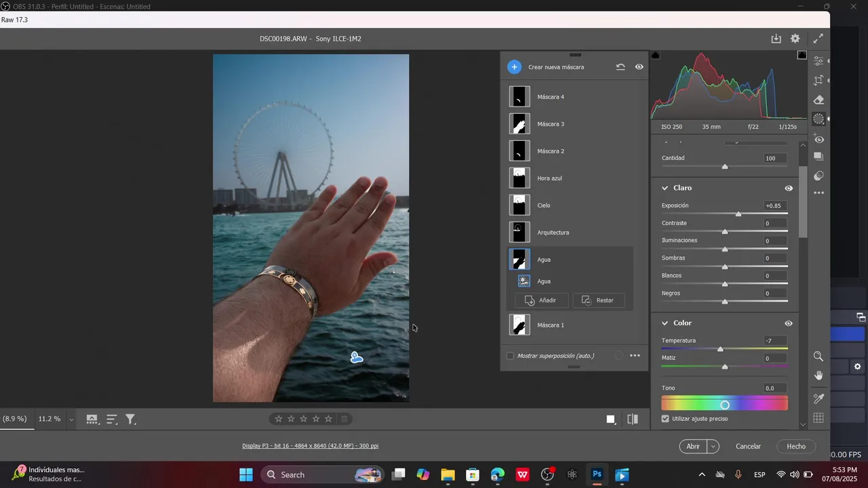868x488 pixels.
Task: Select the healing eraser tool icon
Action: coord(818,100)
